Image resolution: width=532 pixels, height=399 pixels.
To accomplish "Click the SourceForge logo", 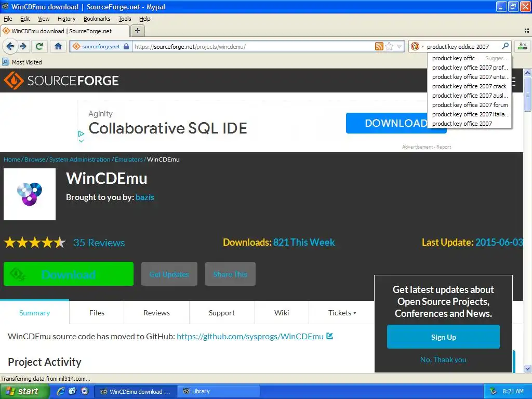I will tap(61, 81).
